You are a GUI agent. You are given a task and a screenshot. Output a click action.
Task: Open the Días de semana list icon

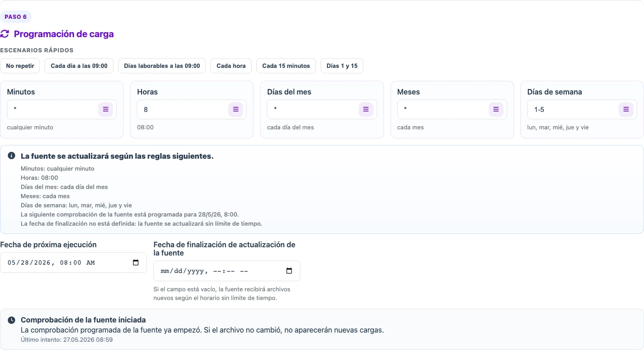[x=626, y=109]
